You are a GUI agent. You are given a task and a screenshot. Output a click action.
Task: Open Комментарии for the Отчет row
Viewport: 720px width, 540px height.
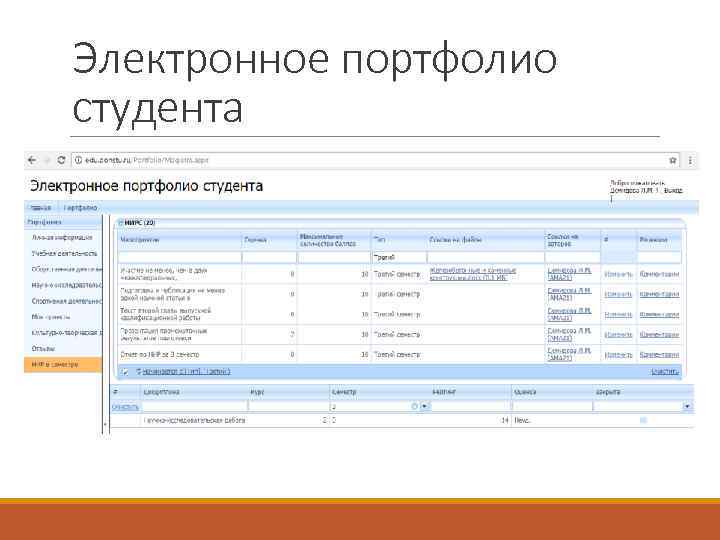pyautogui.click(x=659, y=355)
